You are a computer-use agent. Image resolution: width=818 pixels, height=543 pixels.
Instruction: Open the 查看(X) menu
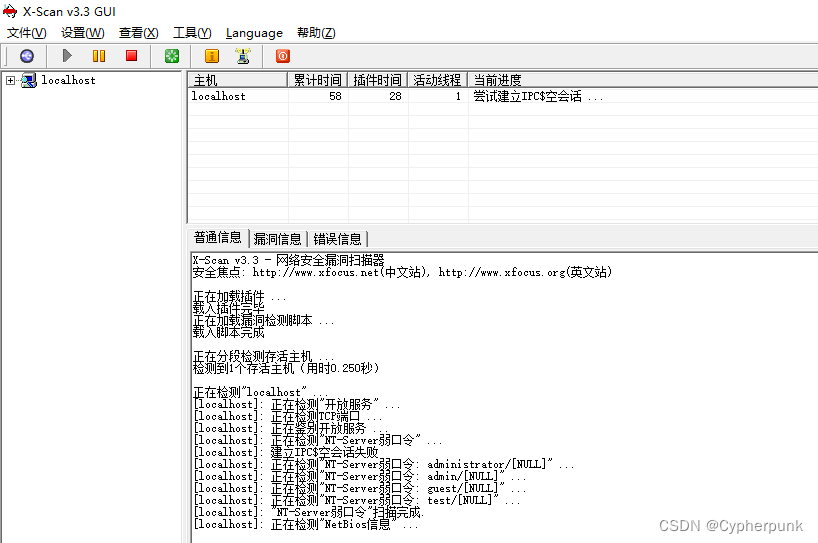[x=138, y=33]
